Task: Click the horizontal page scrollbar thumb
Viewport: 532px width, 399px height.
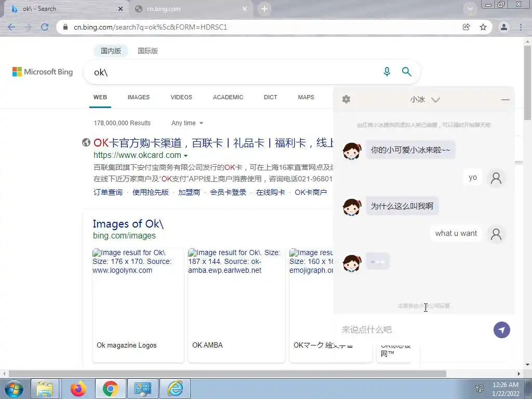Action: point(228,374)
